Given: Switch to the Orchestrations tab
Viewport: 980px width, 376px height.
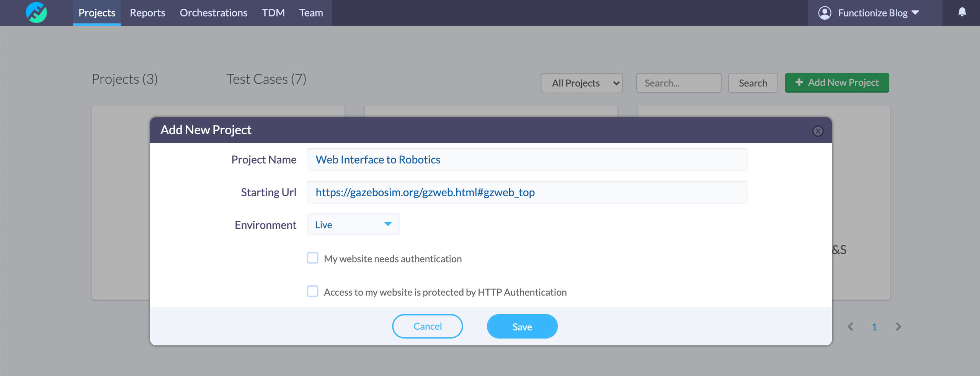Looking at the screenshot, I should click(213, 13).
